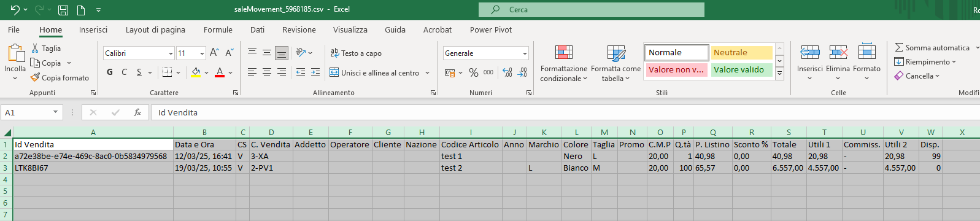Open the font size 11 dropdown
Image resolution: width=980 pixels, height=221 pixels.
click(202, 53)
